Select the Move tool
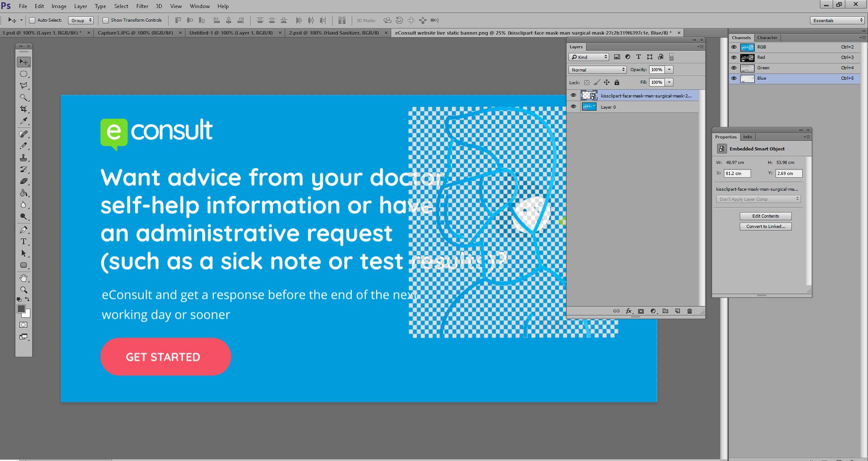868x461 pixels. [x=24, y=62]
